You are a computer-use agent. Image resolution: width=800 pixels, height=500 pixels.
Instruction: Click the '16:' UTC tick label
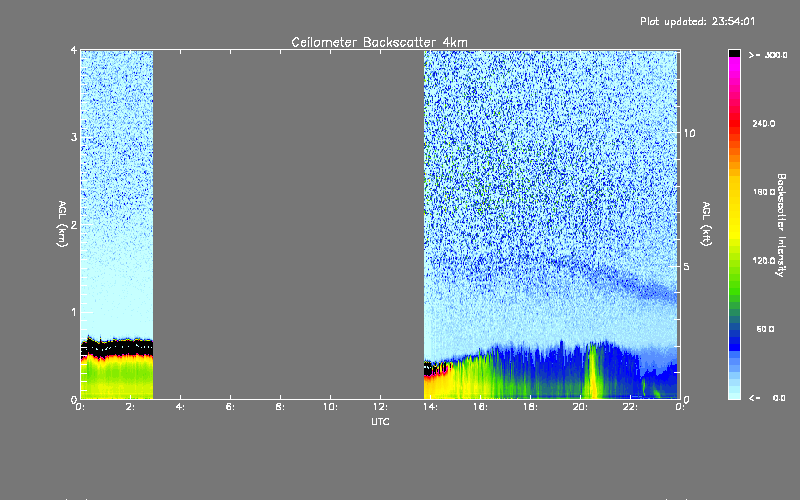[x=481, y=407]
